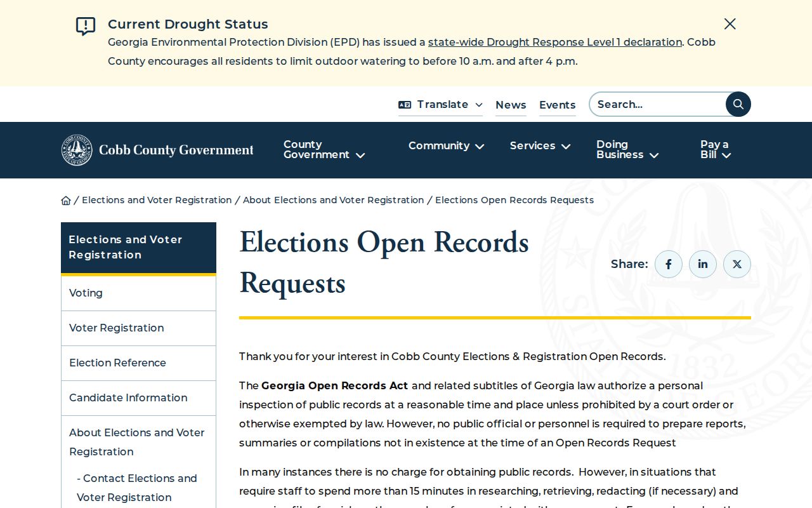
Task: Open About Elections and Voter Registration breadcrumb
Action: tap(333, 200)
